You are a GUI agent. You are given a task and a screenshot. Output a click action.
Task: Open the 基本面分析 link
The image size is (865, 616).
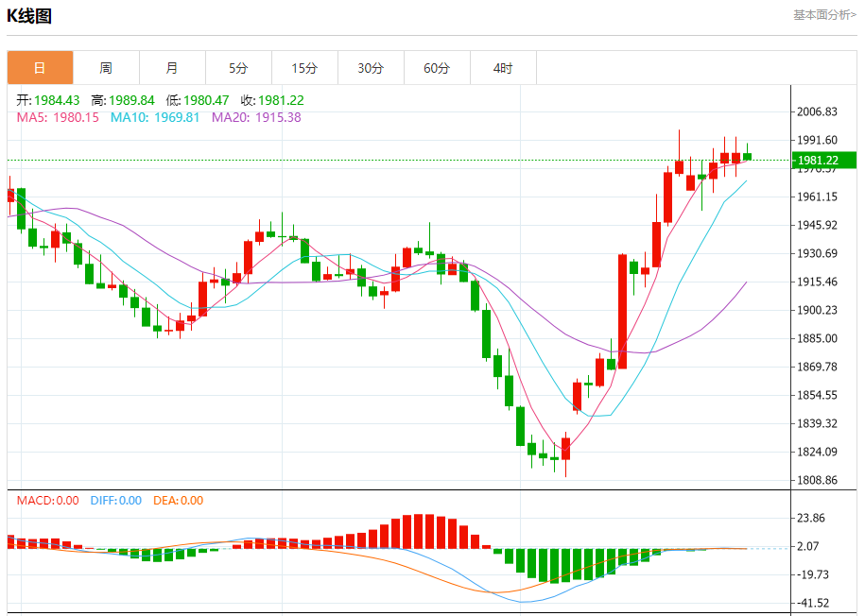click(x=824, y=15)
